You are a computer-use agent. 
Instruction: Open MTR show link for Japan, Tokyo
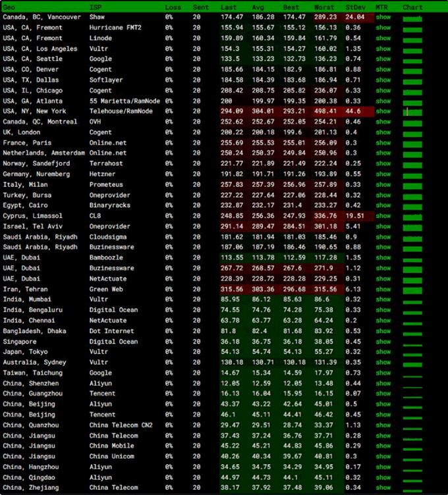pyautogui.click(x=383, y=352)
